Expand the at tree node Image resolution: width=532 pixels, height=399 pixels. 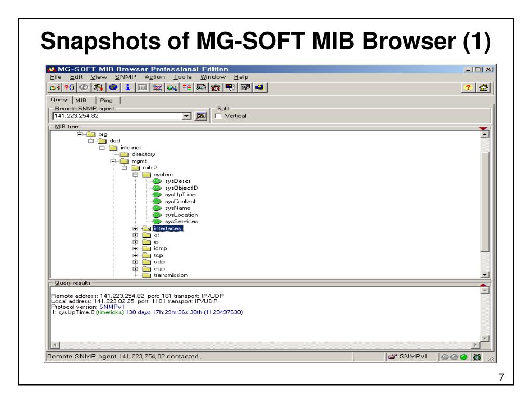coord(136,235)
